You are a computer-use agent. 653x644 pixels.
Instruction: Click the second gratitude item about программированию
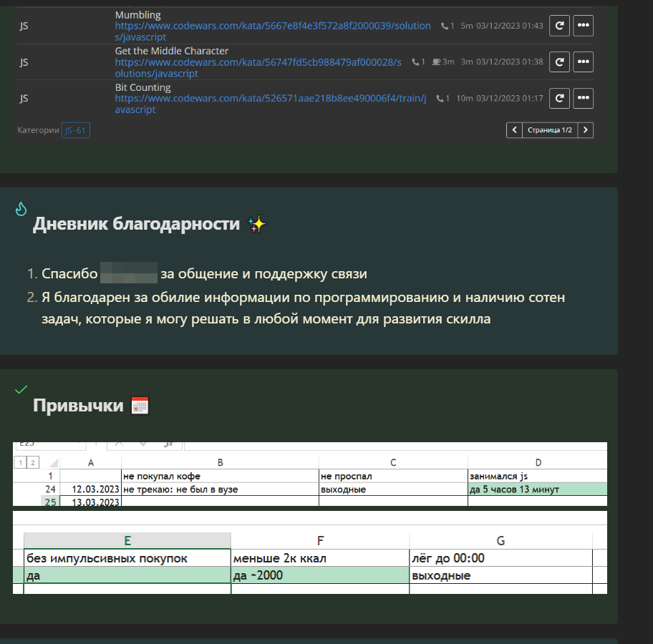(x=303, y=308)
